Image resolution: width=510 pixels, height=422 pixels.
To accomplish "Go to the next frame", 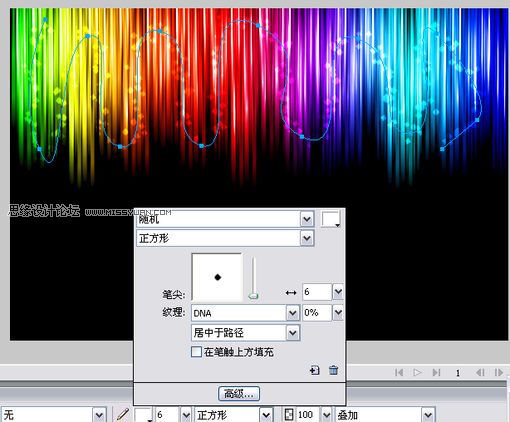I will (499, 372).
